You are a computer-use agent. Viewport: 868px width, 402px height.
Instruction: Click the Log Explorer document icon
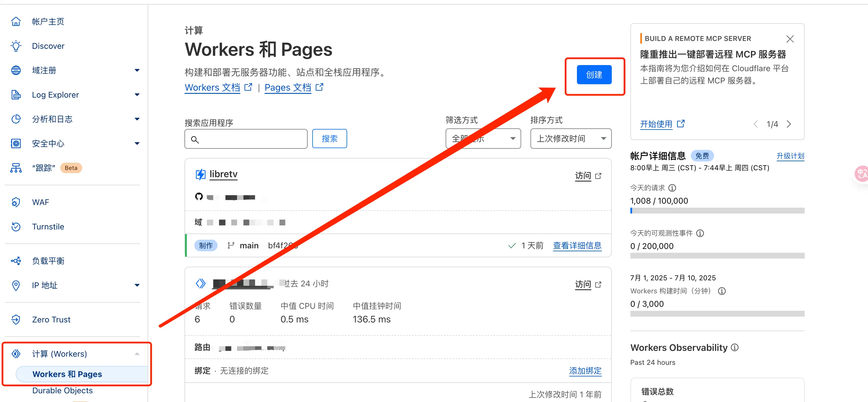(x=16, y=95)
